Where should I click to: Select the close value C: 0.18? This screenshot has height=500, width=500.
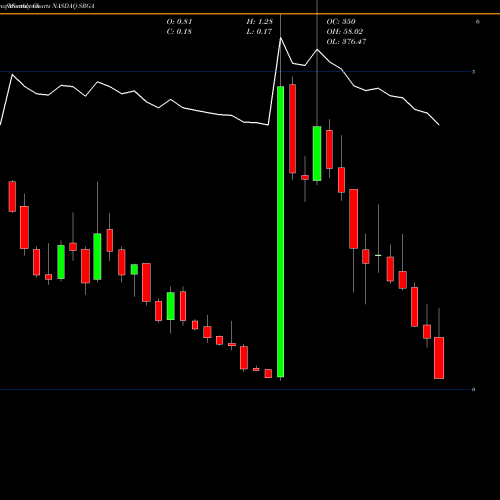tap(179, 32)
